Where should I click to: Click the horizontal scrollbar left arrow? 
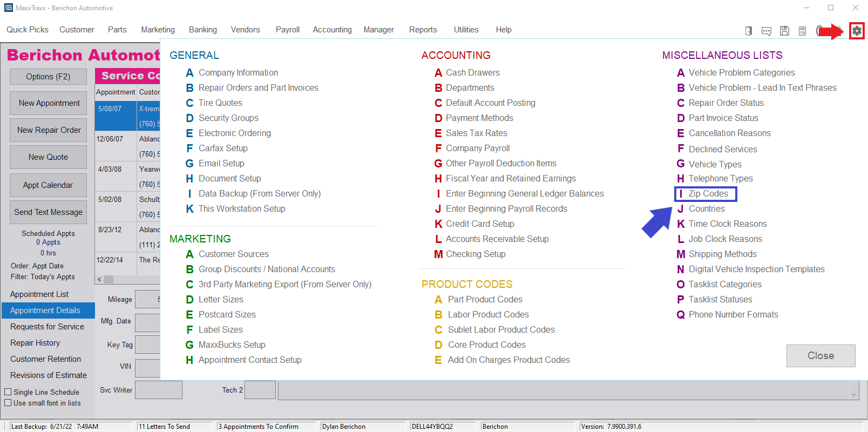99,280
